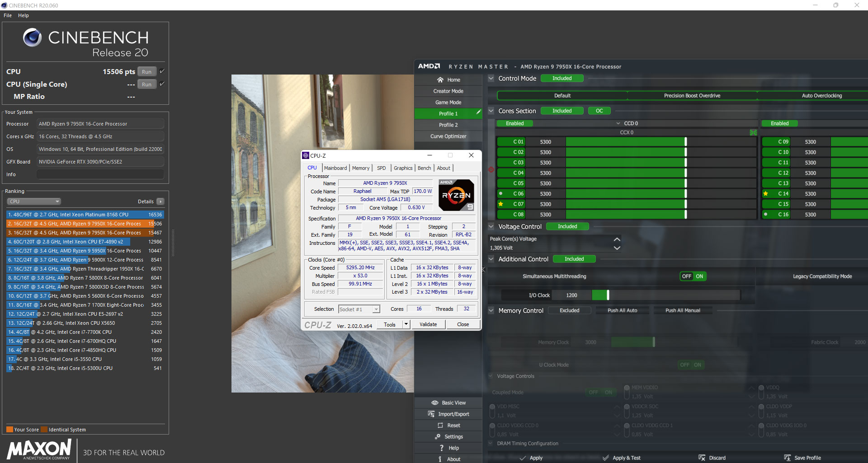Toggle Simultaneous Multithreading OFF/ON switch

693,276
